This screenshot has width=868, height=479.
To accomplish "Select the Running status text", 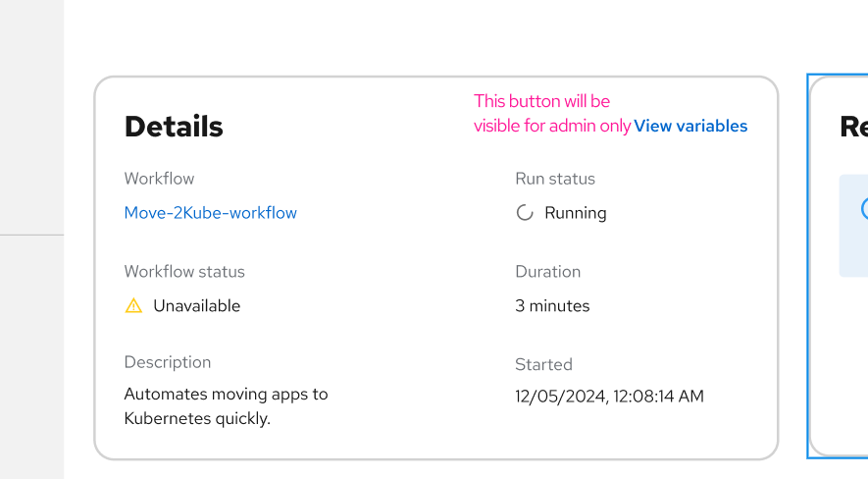I will pyautogui.click(x=576, y=213).
